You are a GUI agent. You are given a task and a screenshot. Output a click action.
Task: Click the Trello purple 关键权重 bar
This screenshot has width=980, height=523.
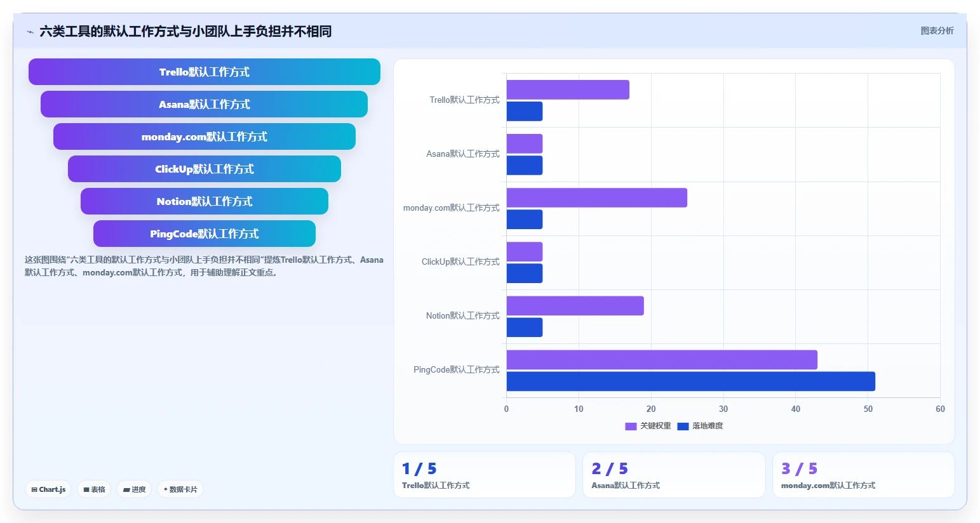pos(568,89)
